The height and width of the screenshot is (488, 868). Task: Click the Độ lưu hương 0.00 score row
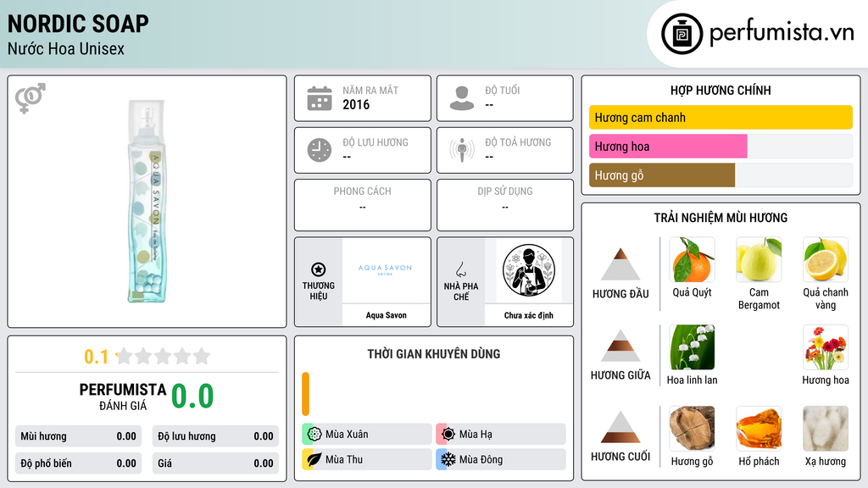(x=215, y=436)
